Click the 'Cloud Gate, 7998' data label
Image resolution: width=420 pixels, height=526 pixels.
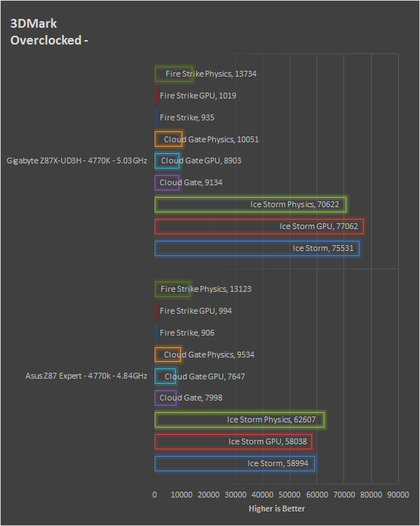[191, 398]
